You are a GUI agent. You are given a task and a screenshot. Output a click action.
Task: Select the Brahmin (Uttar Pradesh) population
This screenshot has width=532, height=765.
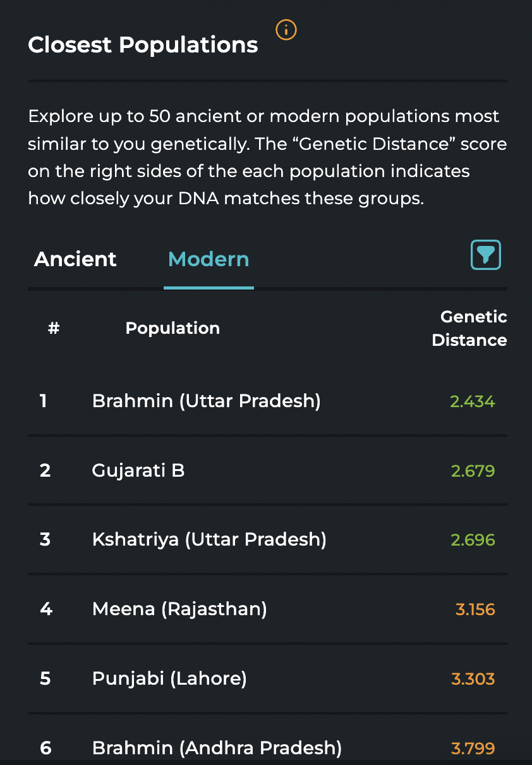(x=206, y=401)
